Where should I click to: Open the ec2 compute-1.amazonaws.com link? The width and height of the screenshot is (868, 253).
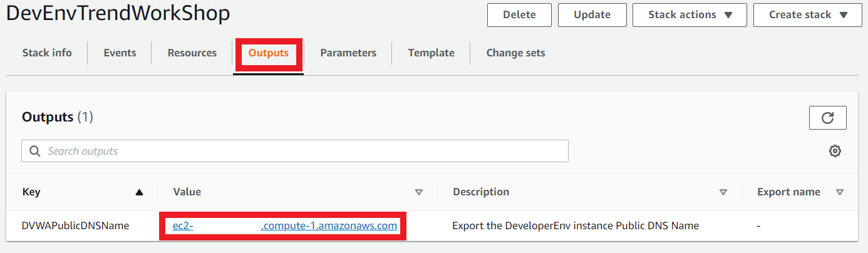click(285, 225)
